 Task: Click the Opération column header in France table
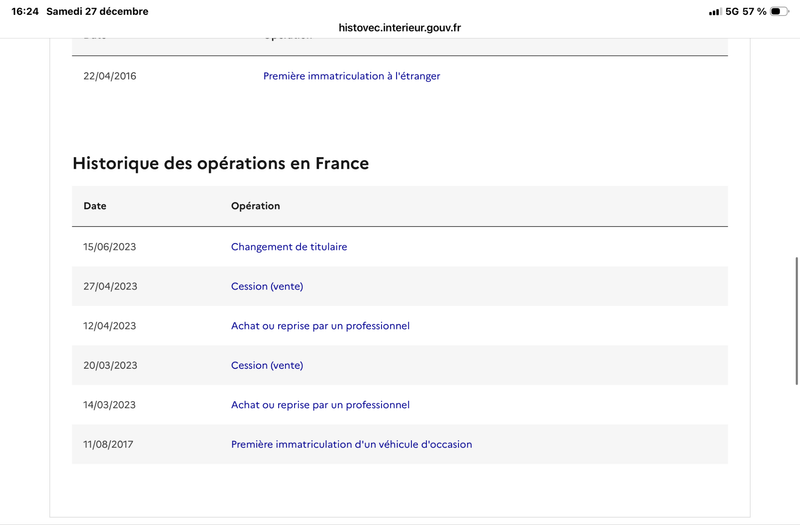tap(255, 206)
